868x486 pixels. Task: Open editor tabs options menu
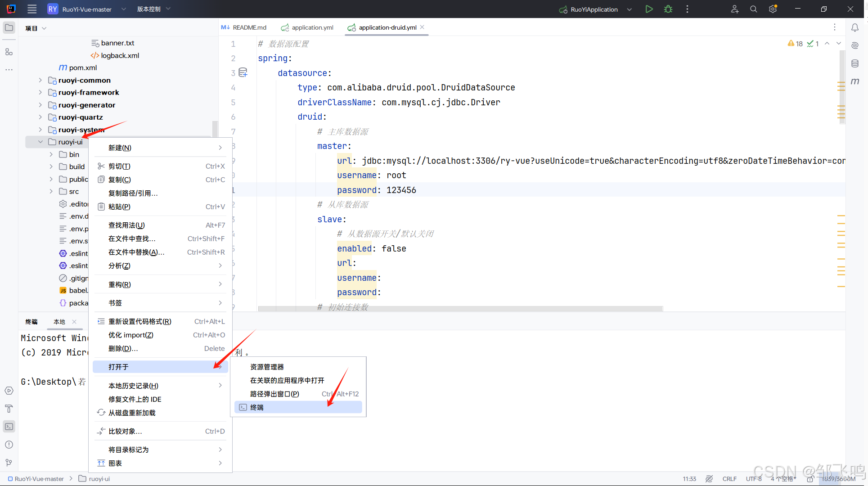[834, 27]
